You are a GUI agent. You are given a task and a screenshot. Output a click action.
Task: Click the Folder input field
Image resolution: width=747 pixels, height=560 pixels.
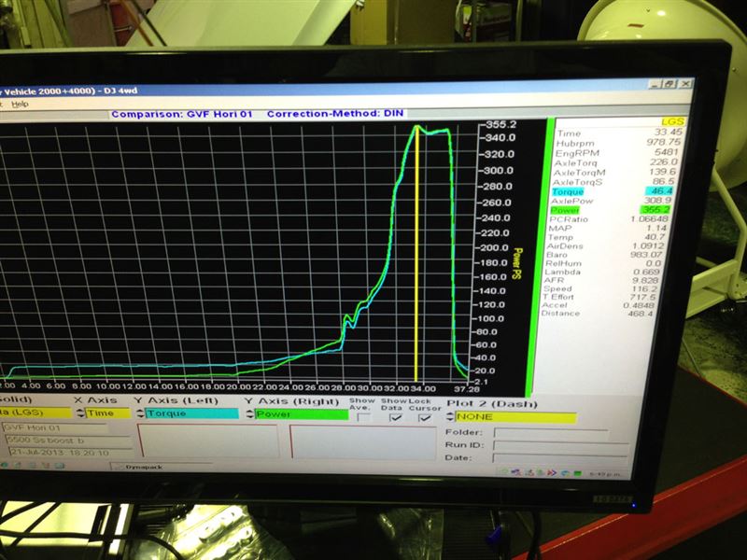pos(551,433)
